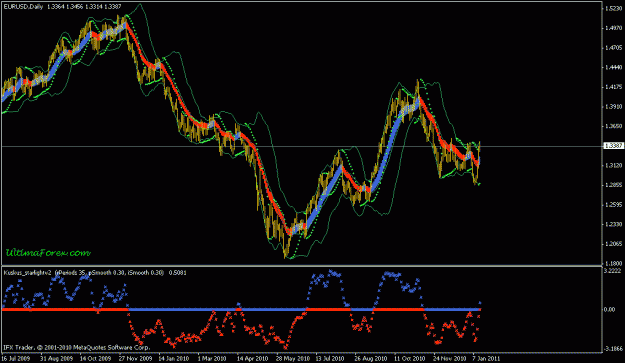Click the 1.4175 price axis label
This screenshot has width=625, height=363.
(614, 87)
